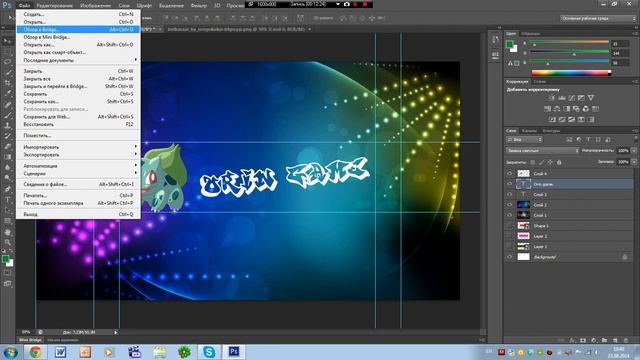640x360 pixels.
Task: Select the Move tool
Action: click(7, 41)
